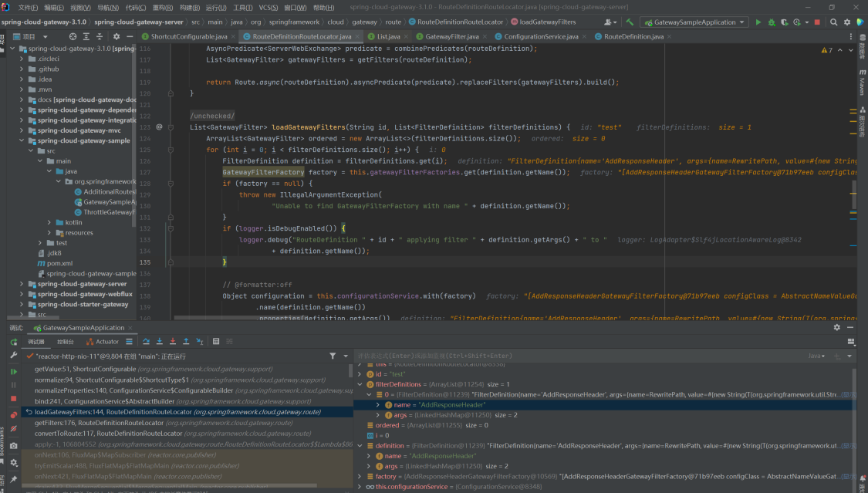Hide the project panel with minus icon
The image size is (868, 493).
[x=130, y=36]
